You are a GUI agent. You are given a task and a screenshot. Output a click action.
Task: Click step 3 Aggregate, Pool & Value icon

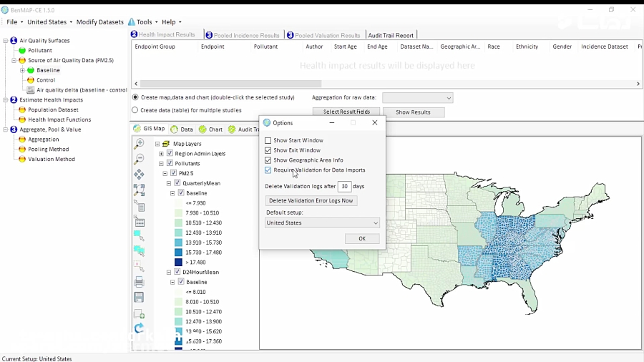14,129
